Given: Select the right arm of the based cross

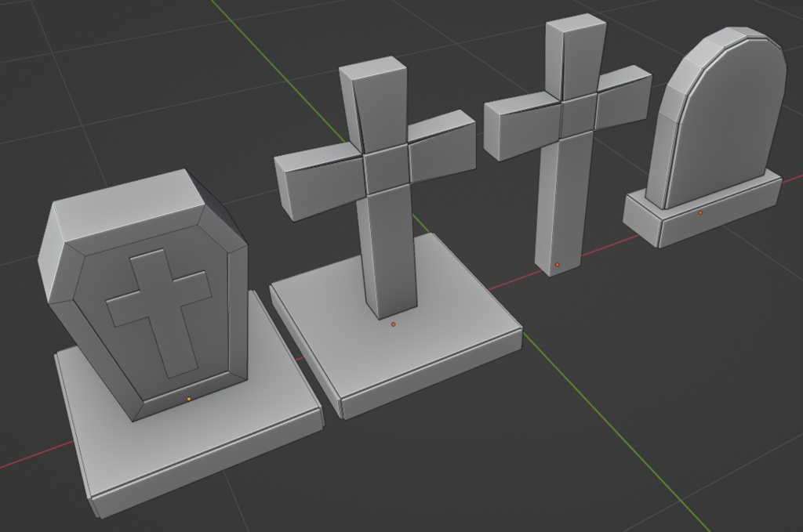Looking at the screenshot, I should pos(442,146).
